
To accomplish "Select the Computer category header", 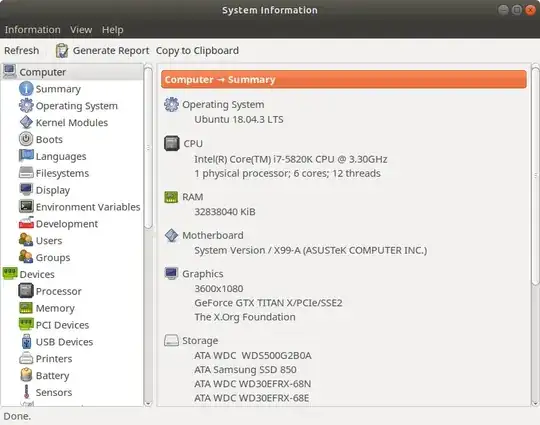I will [x=42, y=72].
